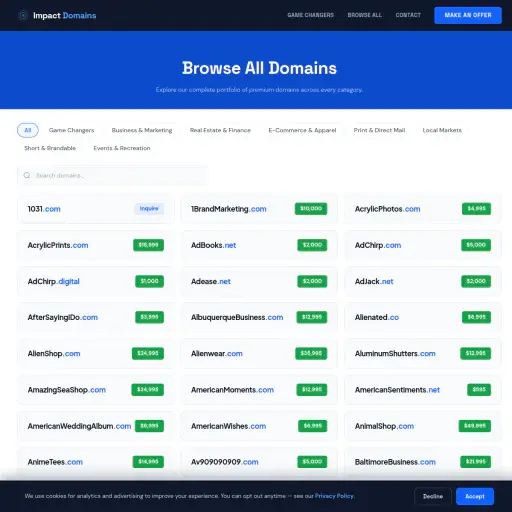
Task: Click the Make An Offer button
Action: (468, 15)
